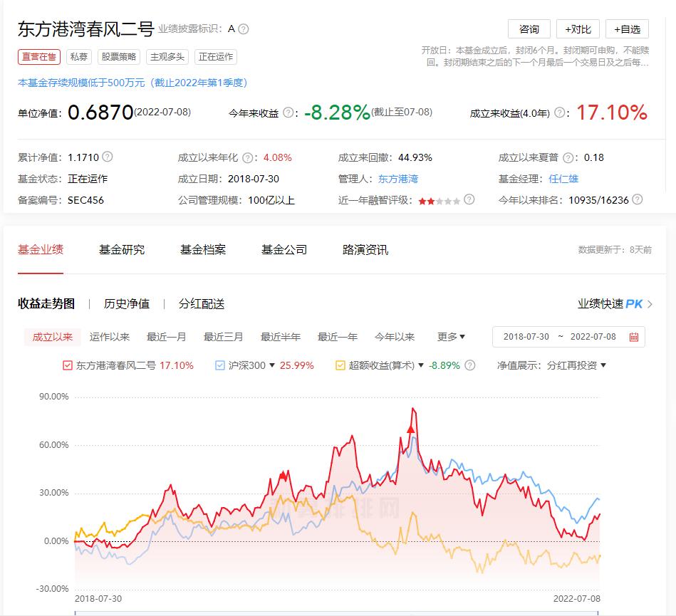Click the 直营在售 tag
This screenshot has height=616, width=676.
(39, 57)
